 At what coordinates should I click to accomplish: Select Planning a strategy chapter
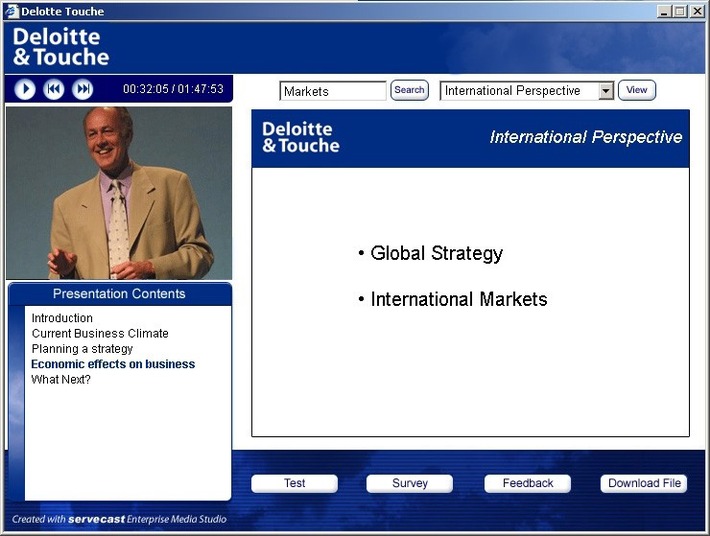[82, 349]
